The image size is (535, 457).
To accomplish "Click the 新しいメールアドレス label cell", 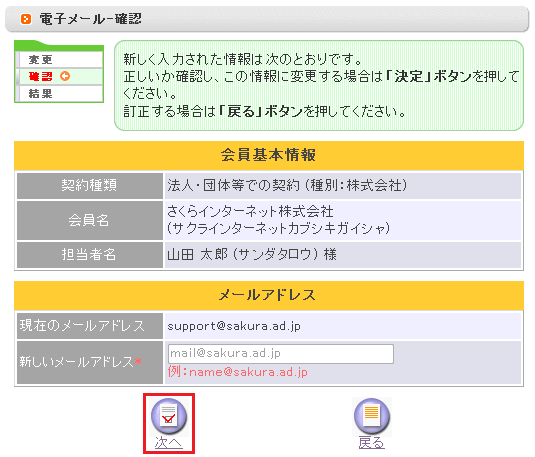I will [90, 362].
